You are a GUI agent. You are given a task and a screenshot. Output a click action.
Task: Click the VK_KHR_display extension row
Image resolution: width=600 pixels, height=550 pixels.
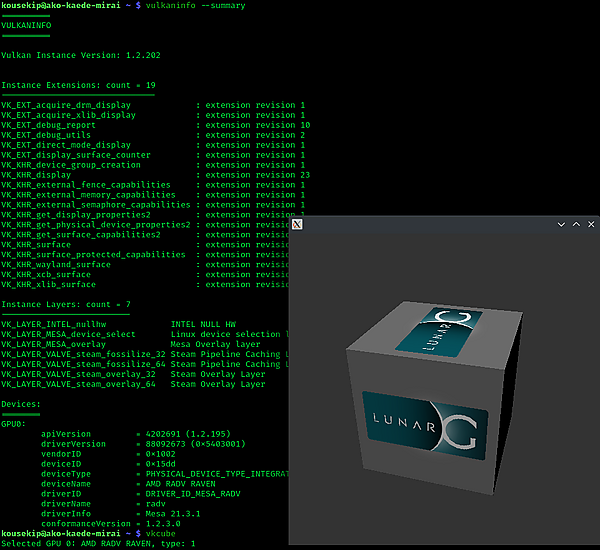(x=155, y=175)
